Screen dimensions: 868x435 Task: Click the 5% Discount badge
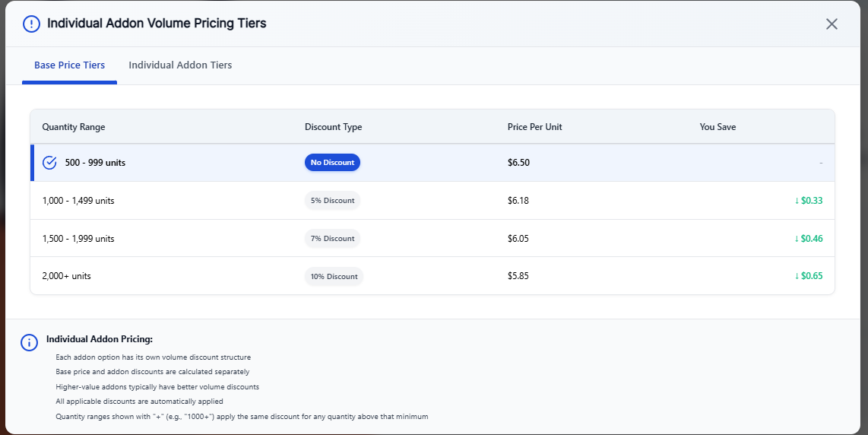pos(332,201)
